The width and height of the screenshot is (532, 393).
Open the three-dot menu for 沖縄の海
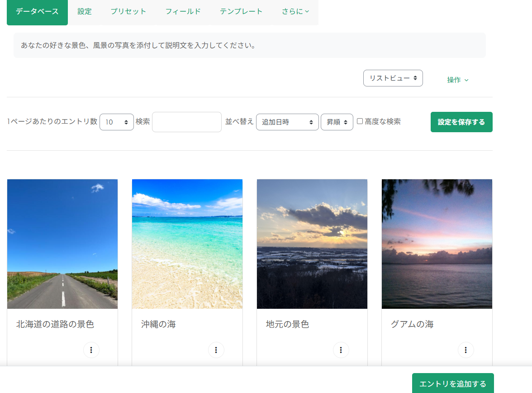tap(216, 350)
